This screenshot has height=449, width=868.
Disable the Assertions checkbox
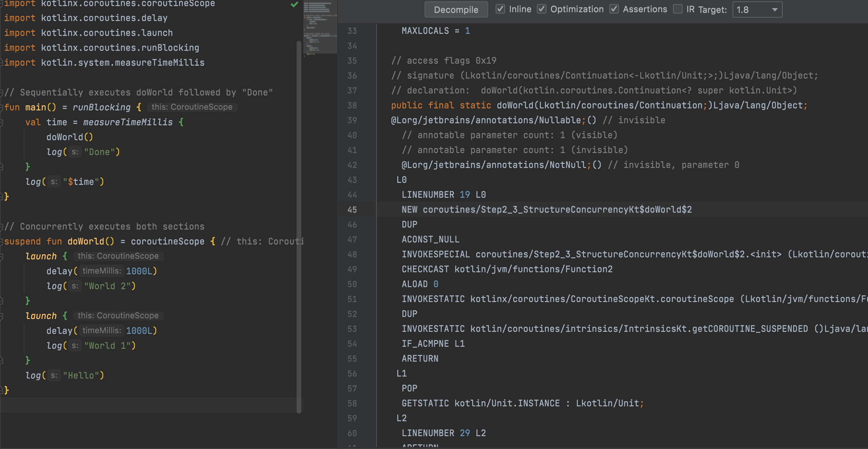[x=614, y=9]
